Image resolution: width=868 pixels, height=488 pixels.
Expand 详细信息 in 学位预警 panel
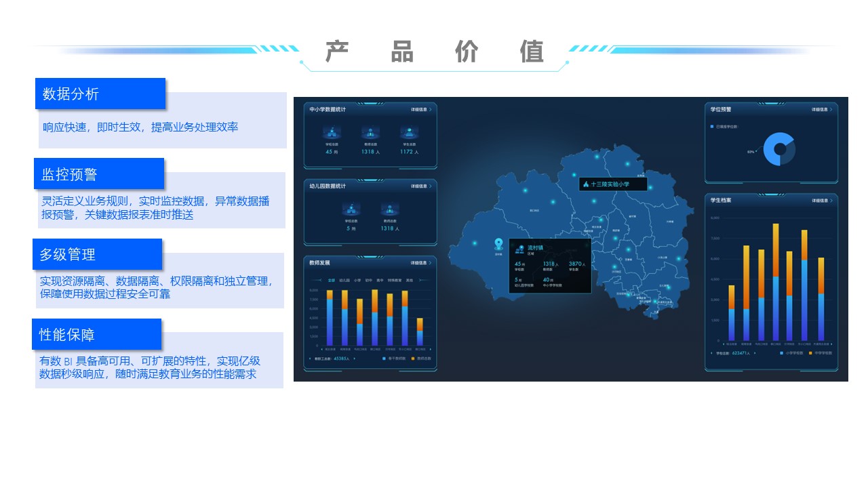click(x=821, y=109)
